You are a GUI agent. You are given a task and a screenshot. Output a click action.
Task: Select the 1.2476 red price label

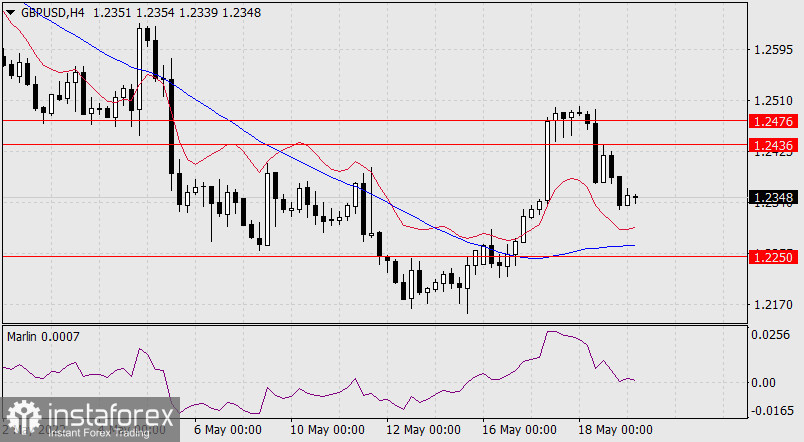[774, 122]
